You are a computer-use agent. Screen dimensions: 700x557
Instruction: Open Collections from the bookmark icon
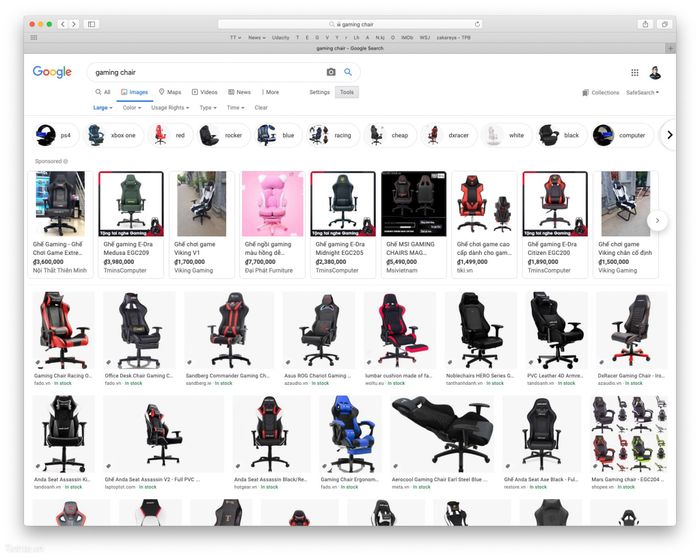(600, 92)
